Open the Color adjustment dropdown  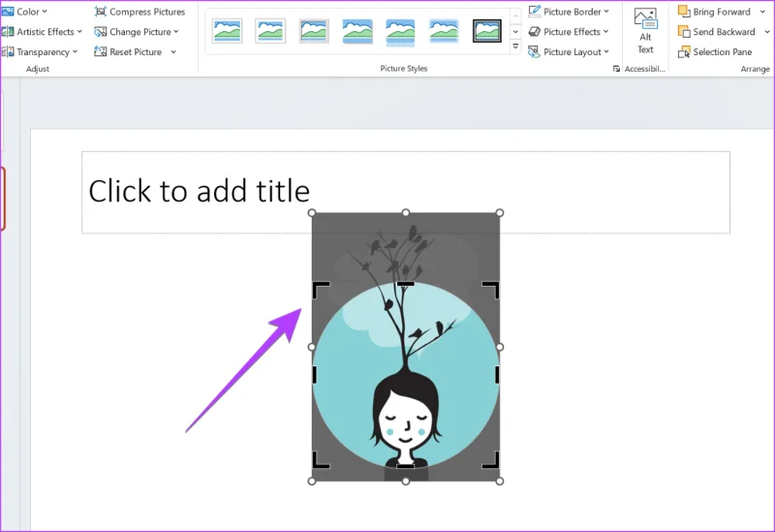(24, 12)
